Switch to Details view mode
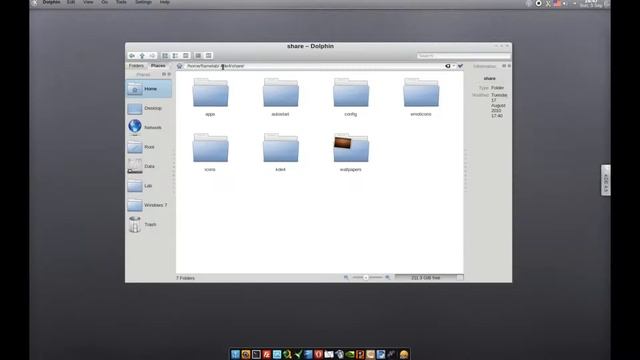 [175, 56]
